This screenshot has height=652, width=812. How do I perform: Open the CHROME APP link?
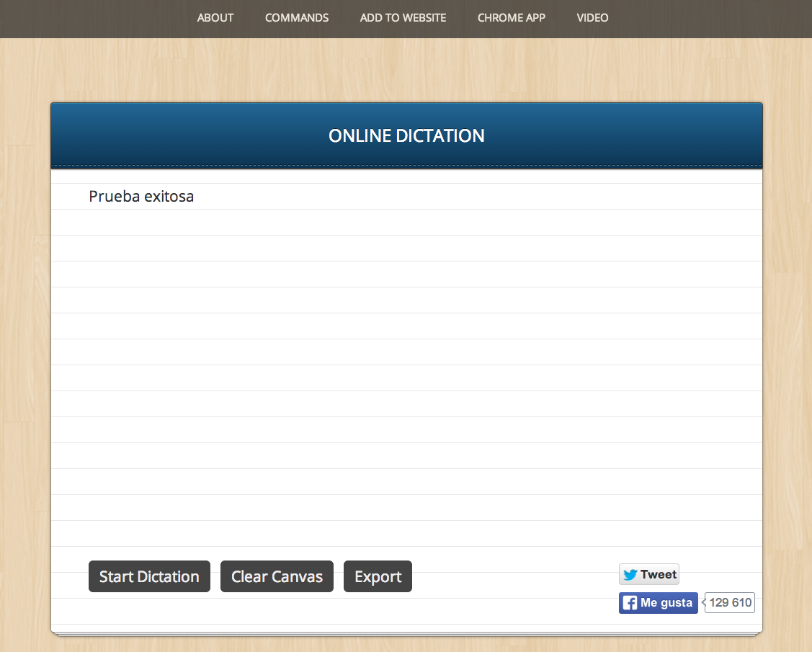[511, 17]
